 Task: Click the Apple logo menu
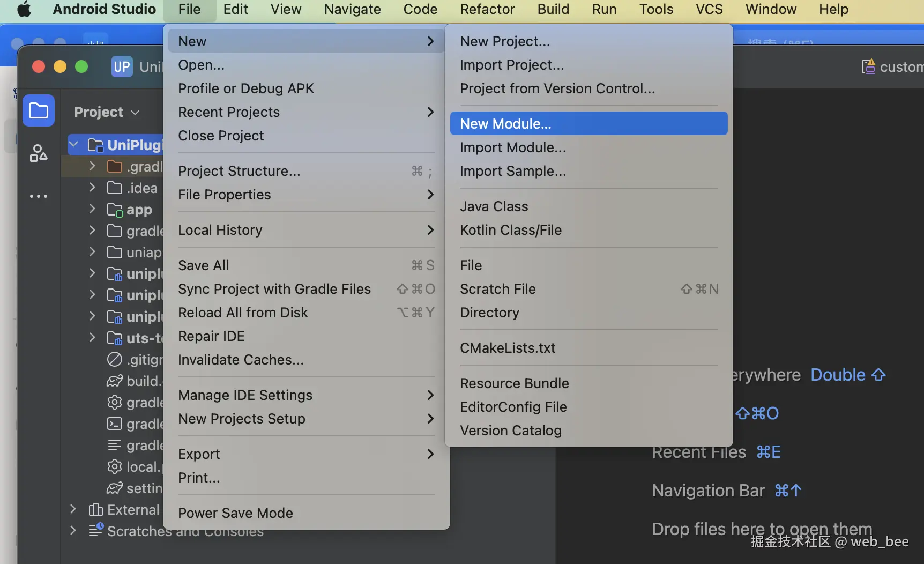(24, 9)
